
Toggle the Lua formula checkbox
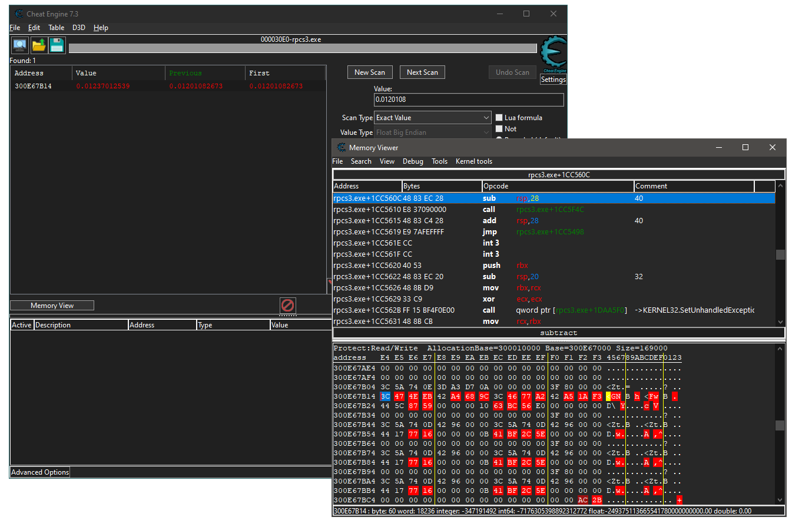pos(499,118)
